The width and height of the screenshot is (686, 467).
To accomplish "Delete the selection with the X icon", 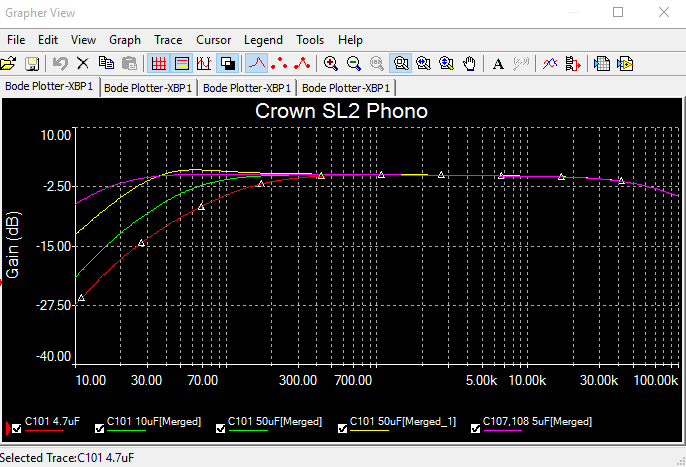I will tap(83, 63).
